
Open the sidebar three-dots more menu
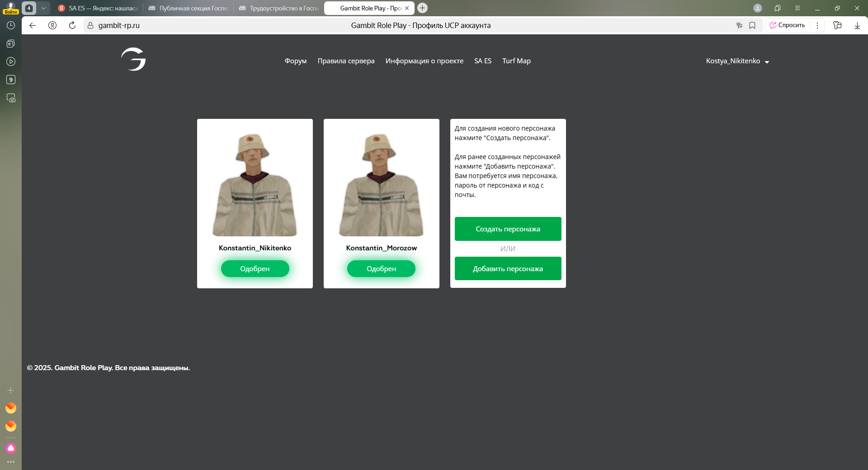11,462
